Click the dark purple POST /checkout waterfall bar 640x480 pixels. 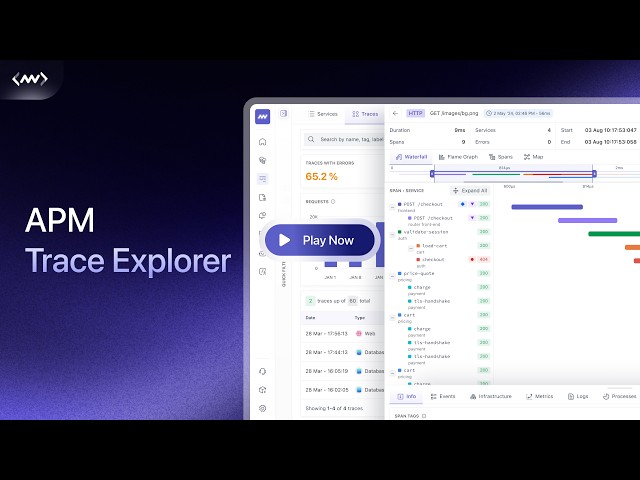[547, 207]
